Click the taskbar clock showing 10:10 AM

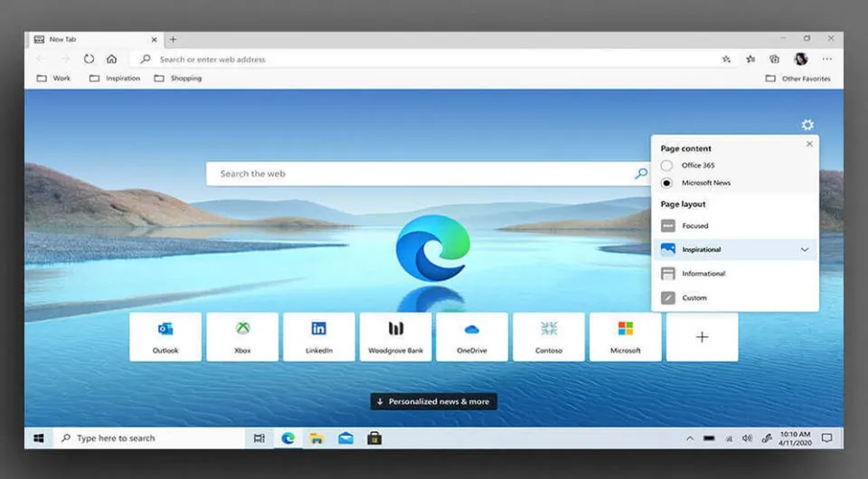795,438
